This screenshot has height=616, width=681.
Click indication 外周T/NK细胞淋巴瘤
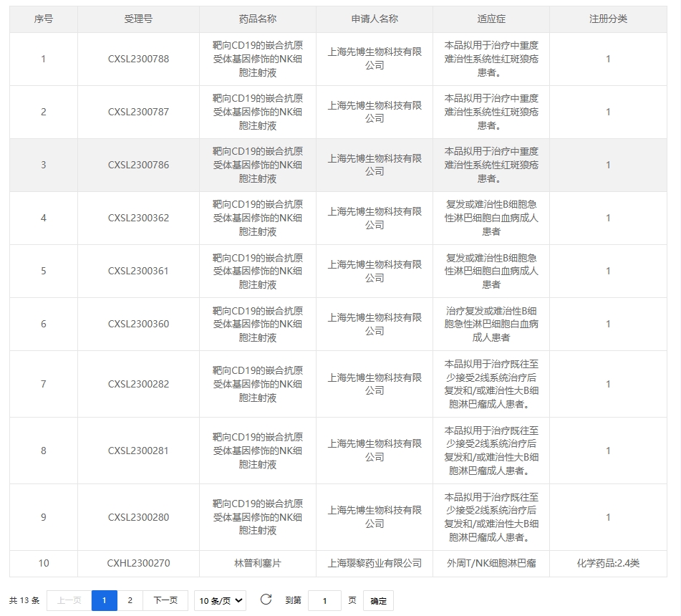click(x=491, y=564)
